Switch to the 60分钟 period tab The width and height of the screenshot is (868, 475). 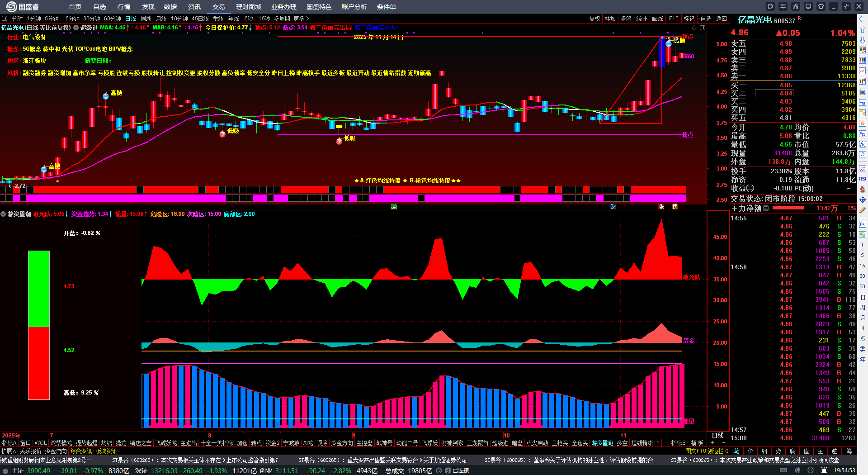113,19
